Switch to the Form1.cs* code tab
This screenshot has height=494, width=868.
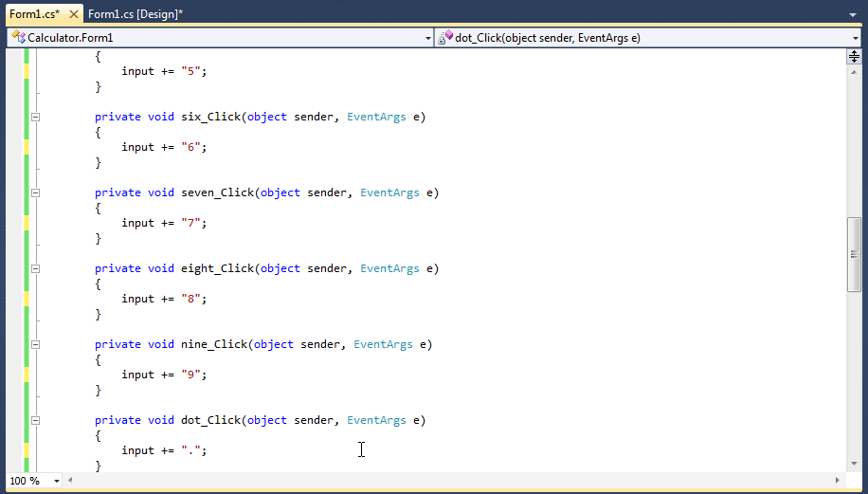[34, 14]
